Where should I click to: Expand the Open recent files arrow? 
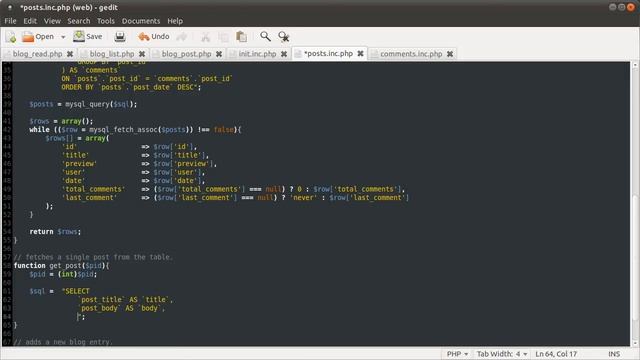coord(63,37)
